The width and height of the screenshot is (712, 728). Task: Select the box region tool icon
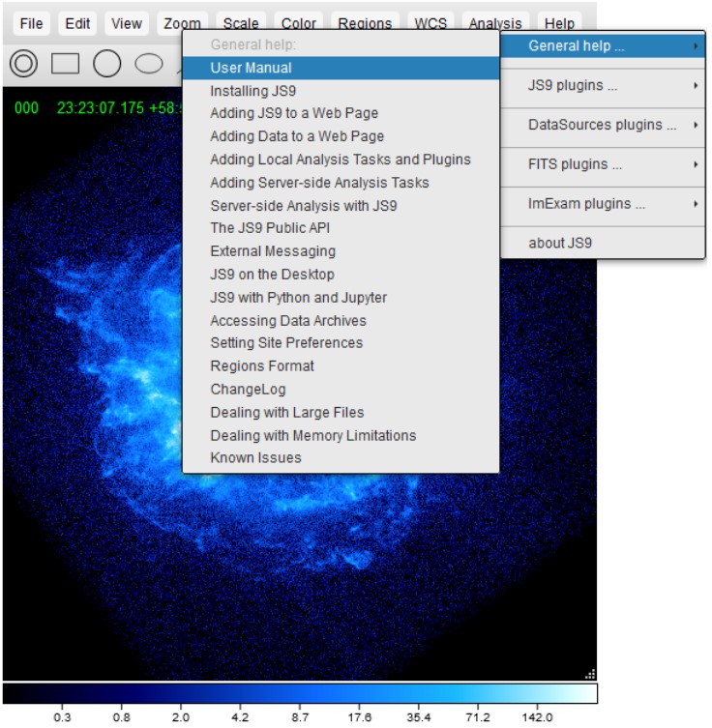click(x=65, y=64)
